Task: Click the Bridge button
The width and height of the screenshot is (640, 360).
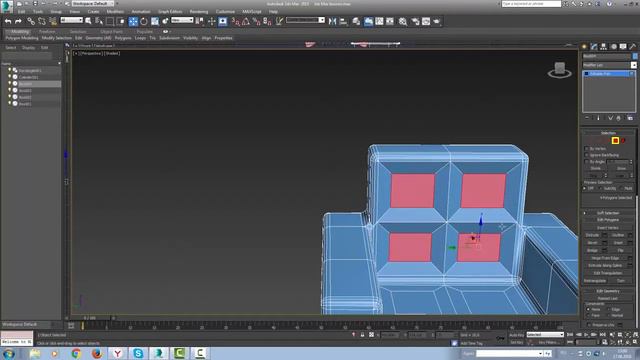Action: pos(592,250)
